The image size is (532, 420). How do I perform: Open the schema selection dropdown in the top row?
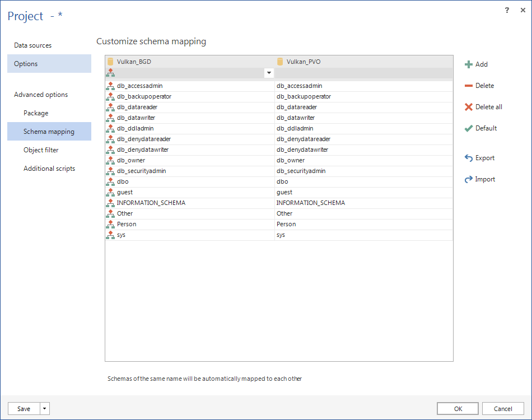pos(269,73)
